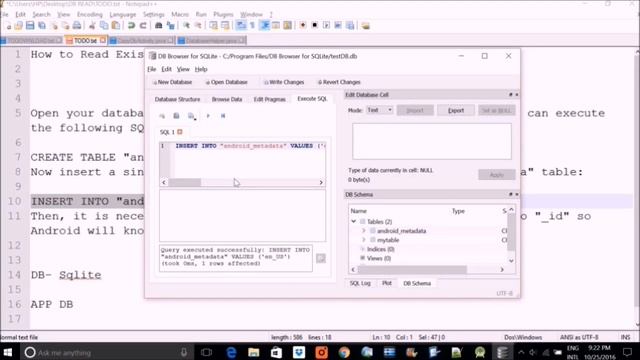Click the Copy icon in Notepad++ toolbar
This screenshot has height=360, width=640.
tap(104, 26)
